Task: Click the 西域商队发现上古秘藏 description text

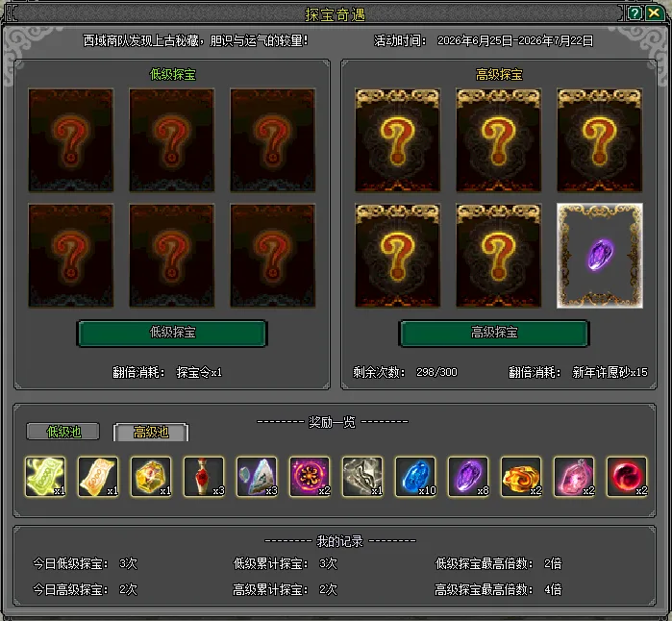Action: pos(195,40)
